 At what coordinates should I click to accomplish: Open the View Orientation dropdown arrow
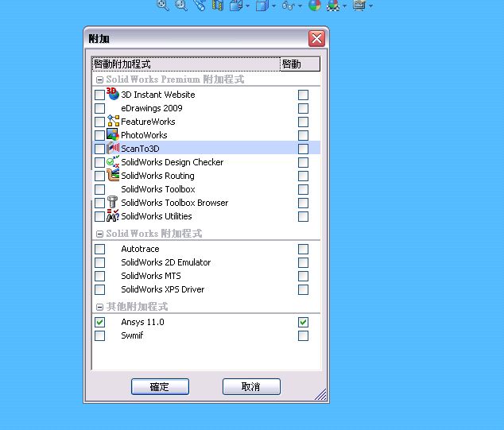click(x=247, y=6)
